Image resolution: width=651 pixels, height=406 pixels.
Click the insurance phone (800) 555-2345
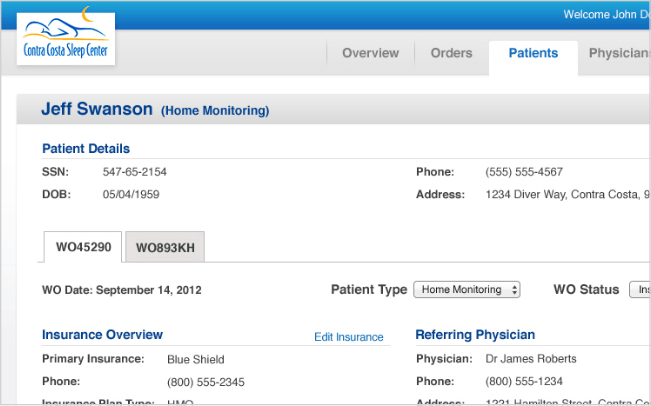tap(206, 382)
